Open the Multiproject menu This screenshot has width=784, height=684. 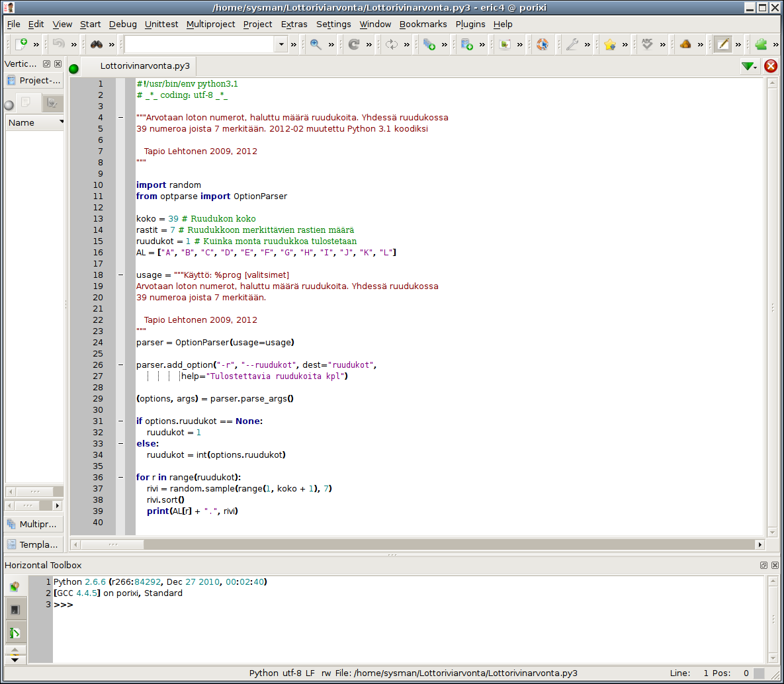[210, 24]
